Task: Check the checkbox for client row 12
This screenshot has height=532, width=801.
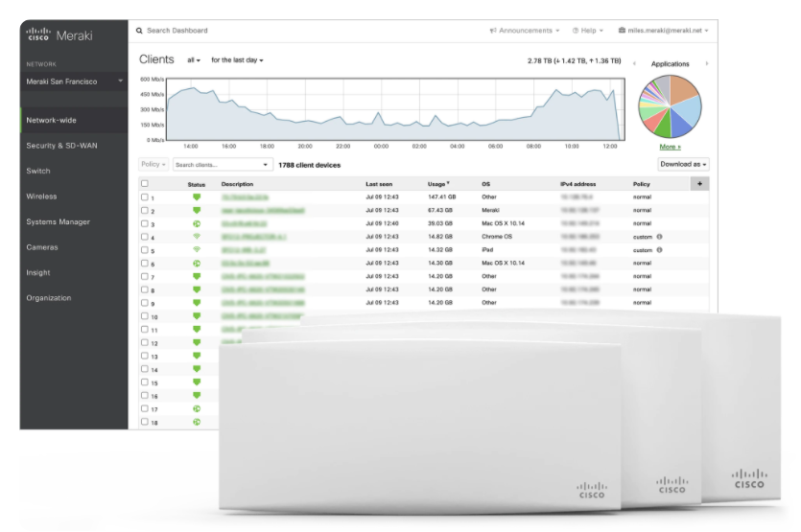Action: [145, 342]
